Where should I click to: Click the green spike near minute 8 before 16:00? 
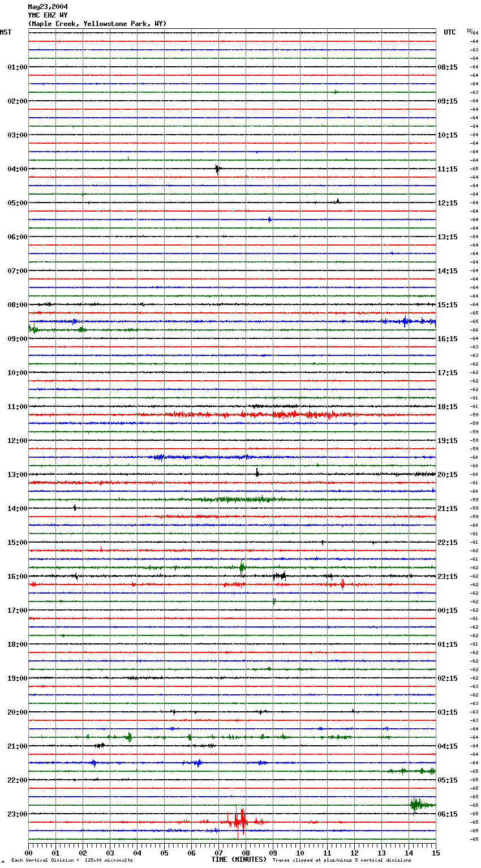[242, 566]
